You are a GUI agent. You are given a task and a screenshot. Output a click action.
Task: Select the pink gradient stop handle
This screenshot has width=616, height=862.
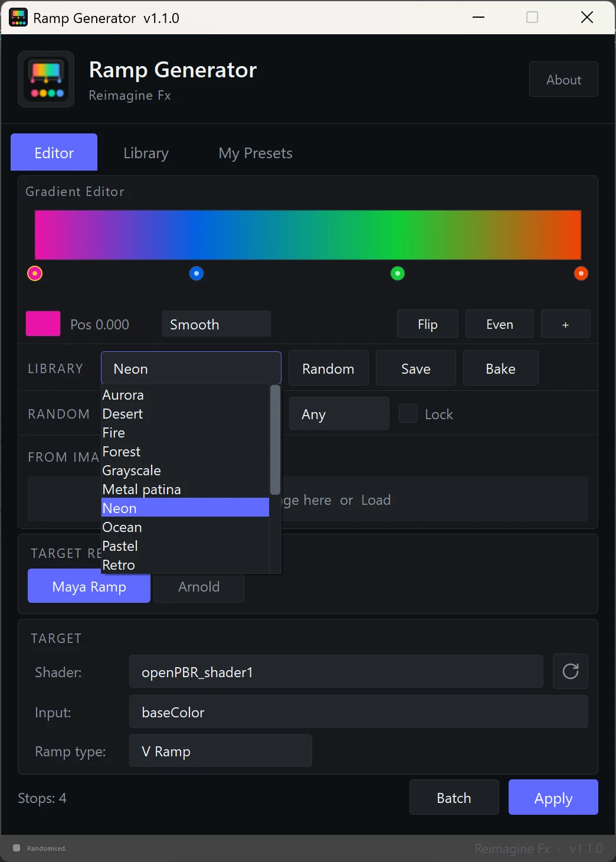point(35,273)
